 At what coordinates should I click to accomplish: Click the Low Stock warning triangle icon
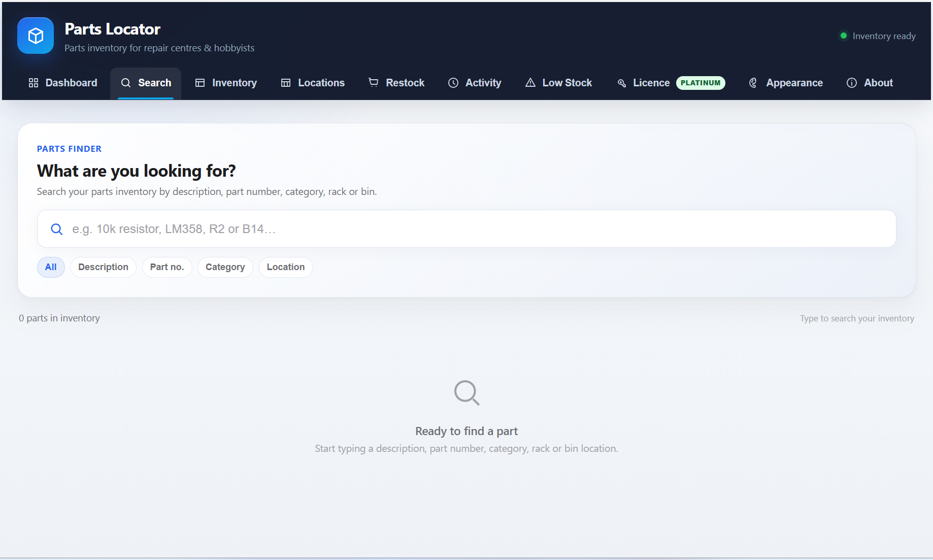(x=530, y=83)
